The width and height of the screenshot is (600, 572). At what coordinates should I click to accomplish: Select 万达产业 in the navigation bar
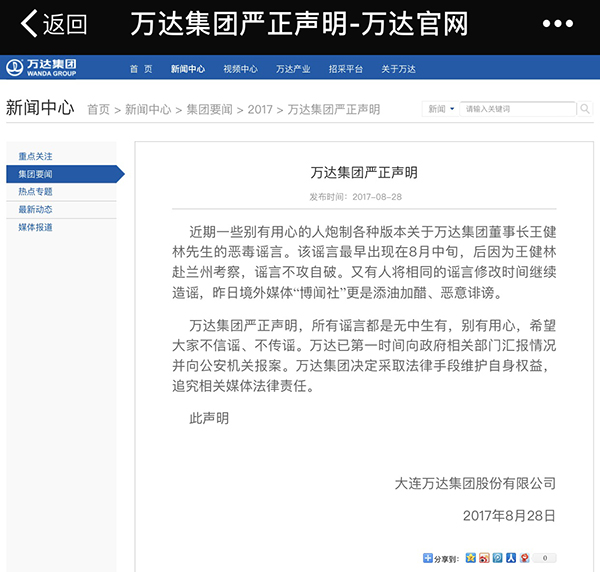click(293, 69)
